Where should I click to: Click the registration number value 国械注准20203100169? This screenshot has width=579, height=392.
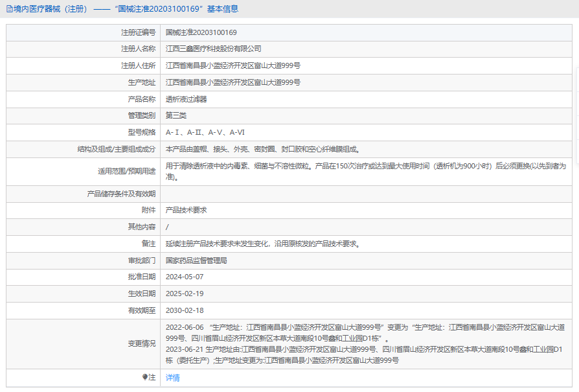click(x=201, y=32)
